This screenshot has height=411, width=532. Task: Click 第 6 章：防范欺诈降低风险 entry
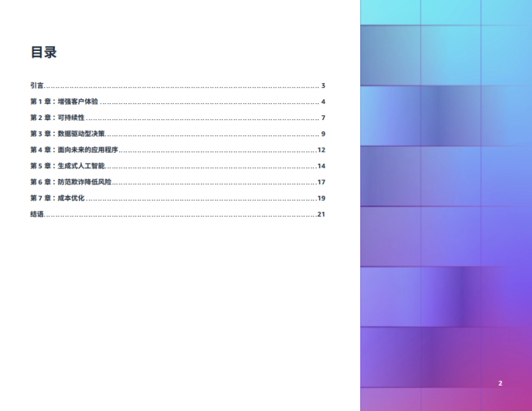[x=71, y=182]
